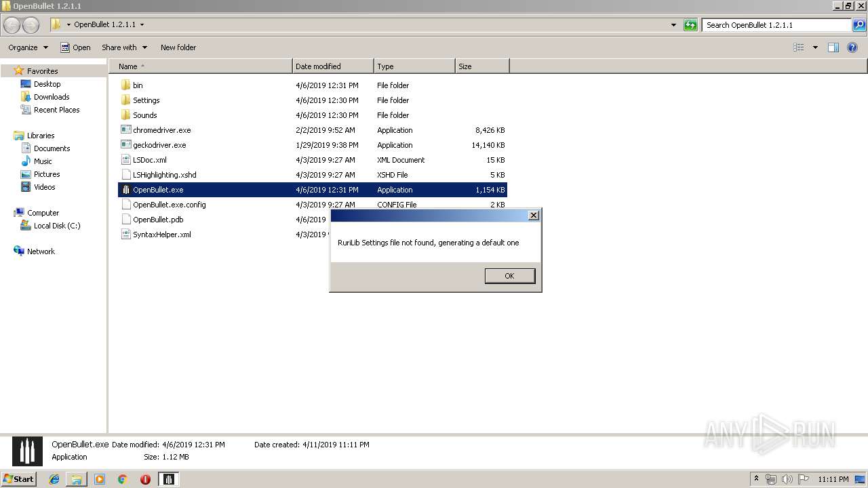868x488 pixels.
Task: Click the search magnifier icon
Action: (x=859, y=25)
